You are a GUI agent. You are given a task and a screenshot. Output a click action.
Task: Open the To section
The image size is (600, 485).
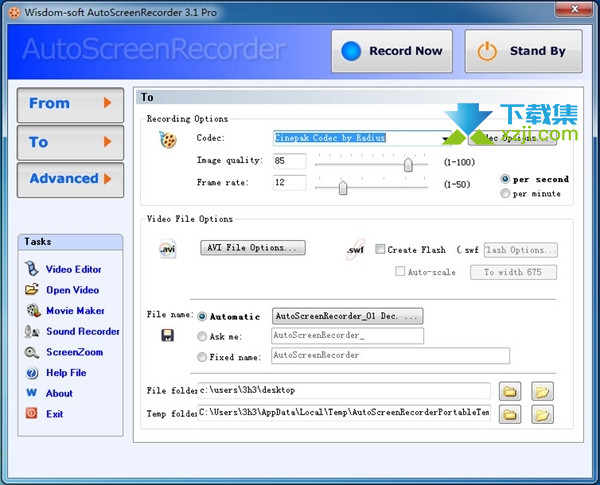pyautogui.click(x=70, y=142)
